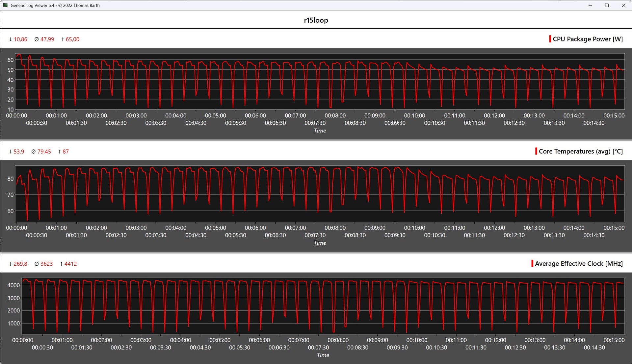The image size is (632, 364).
Task: Click the average power value 47,99
Action: pyautogui.click(x=47, y=39)
